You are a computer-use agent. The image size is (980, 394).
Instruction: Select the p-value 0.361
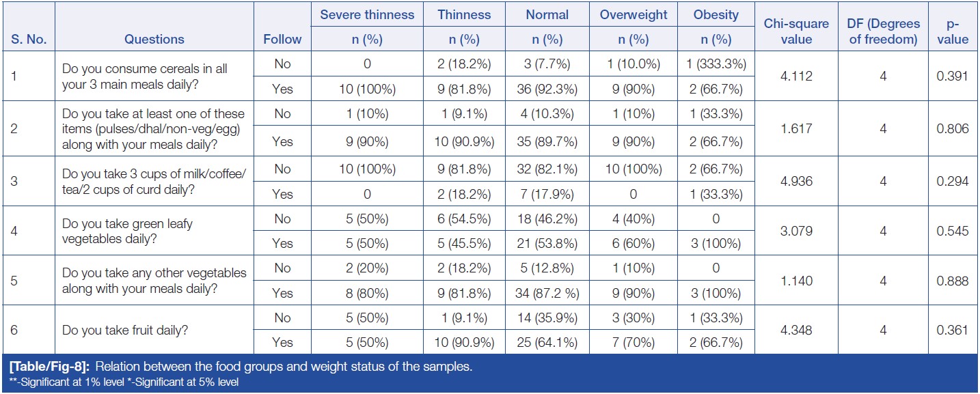[953, 330]
